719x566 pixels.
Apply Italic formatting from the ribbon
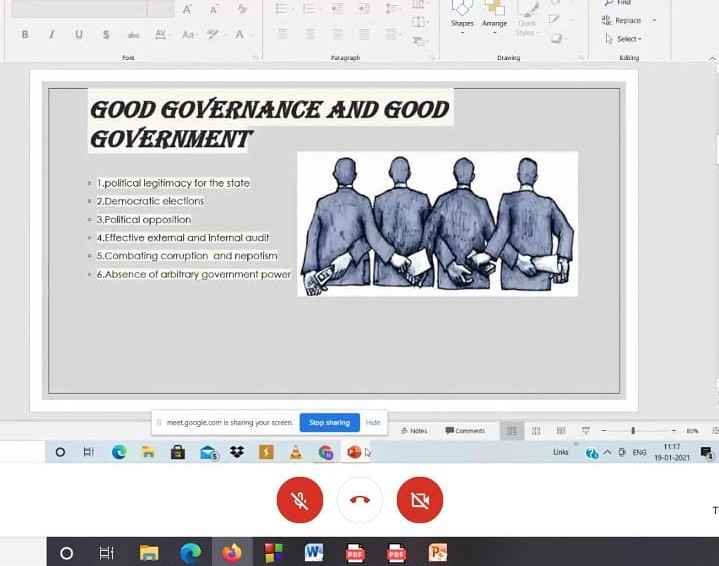[52, 34]
